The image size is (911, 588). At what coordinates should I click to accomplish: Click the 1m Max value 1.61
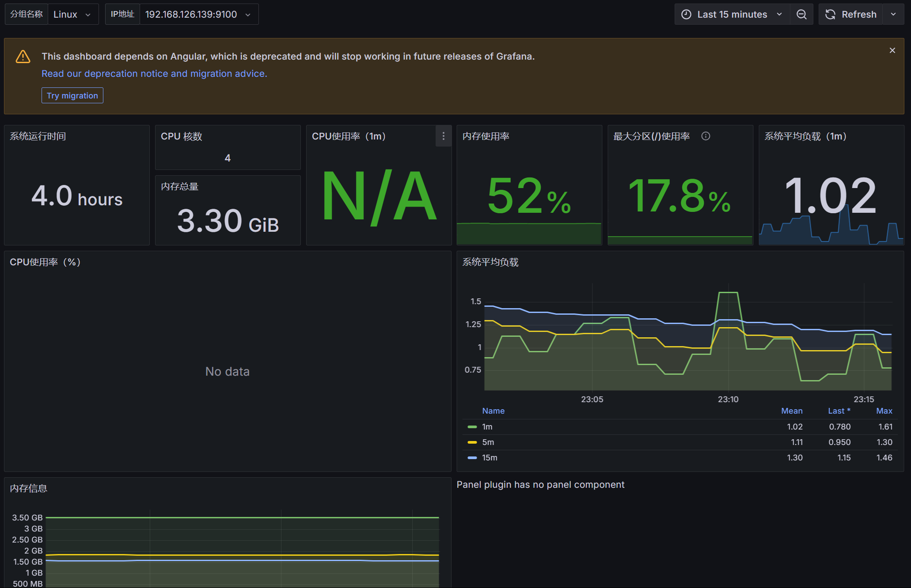coord(885,427)
